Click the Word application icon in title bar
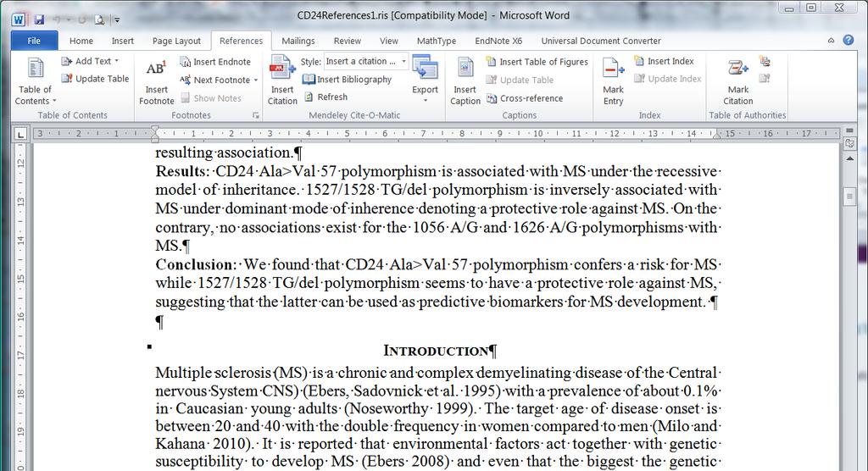This screenshot has height=471, width=868. tap(19, 19)
